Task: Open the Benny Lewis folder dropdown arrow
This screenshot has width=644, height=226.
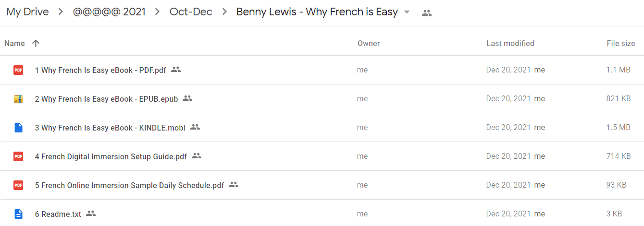Action: [407, 12]
